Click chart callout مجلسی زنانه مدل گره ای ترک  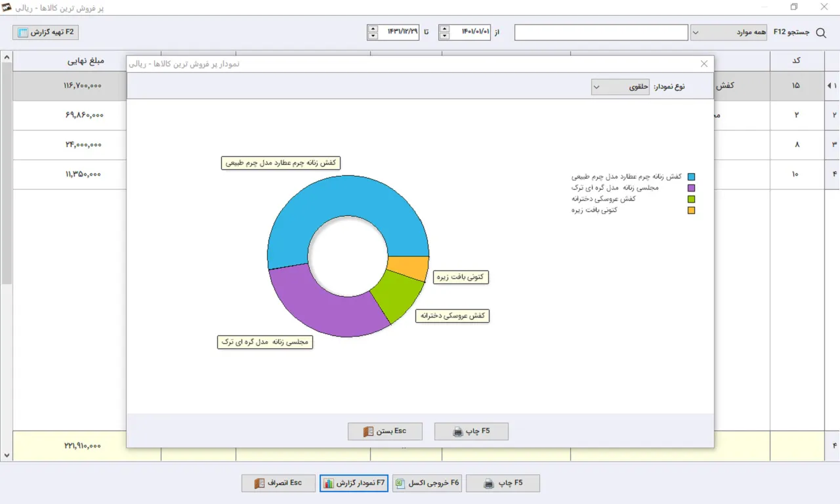[x=265, y=342]
